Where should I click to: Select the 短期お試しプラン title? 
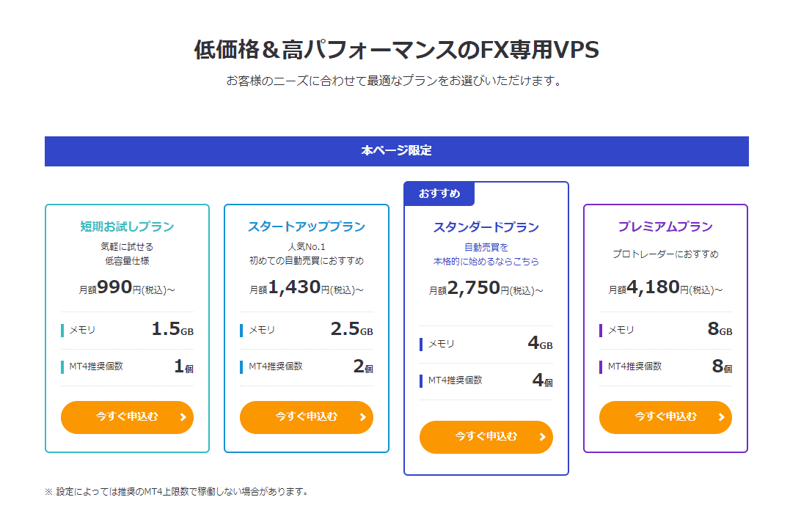(127, 227)
